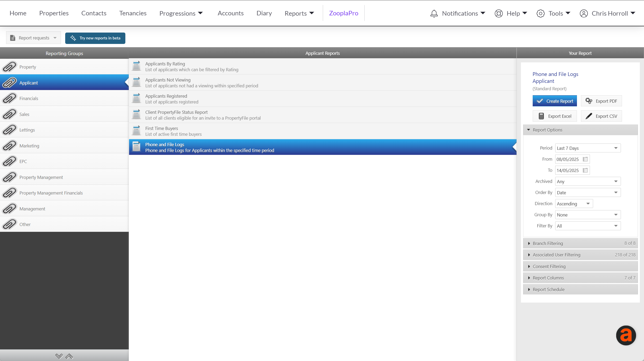644x361 pixels.
Task: Click the Property Management paperclip icon
Action: click(x=10, y=177)
